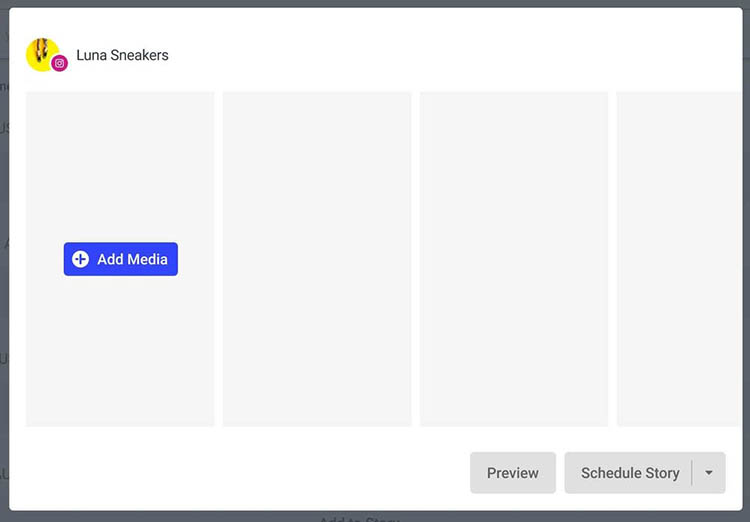The width and height of the screenshot is (750, 522).
Task: Select the fourth partially visible story slide
Action: [x=679, y=259]
